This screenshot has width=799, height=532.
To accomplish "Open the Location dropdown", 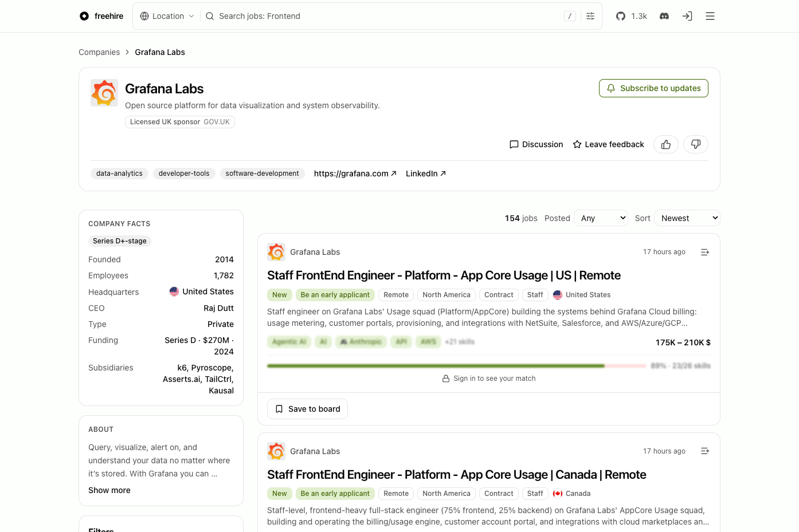I will point(167,16).
